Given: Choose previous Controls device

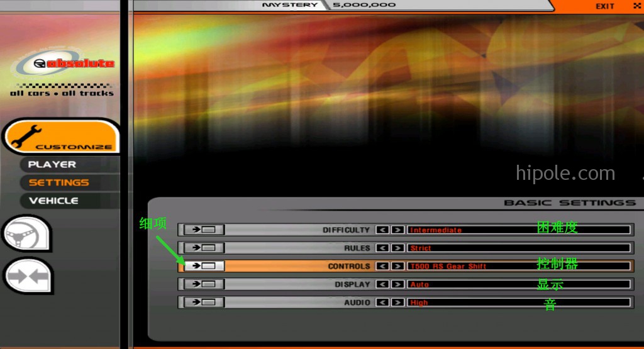Looking at the screenshot, I should (382, 266).
